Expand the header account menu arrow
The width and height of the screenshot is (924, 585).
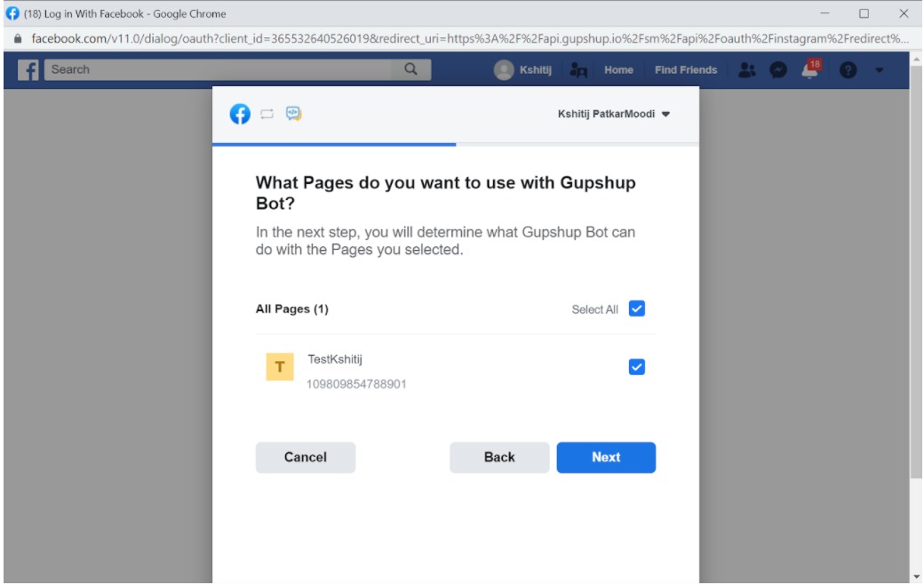coord(879,70)
